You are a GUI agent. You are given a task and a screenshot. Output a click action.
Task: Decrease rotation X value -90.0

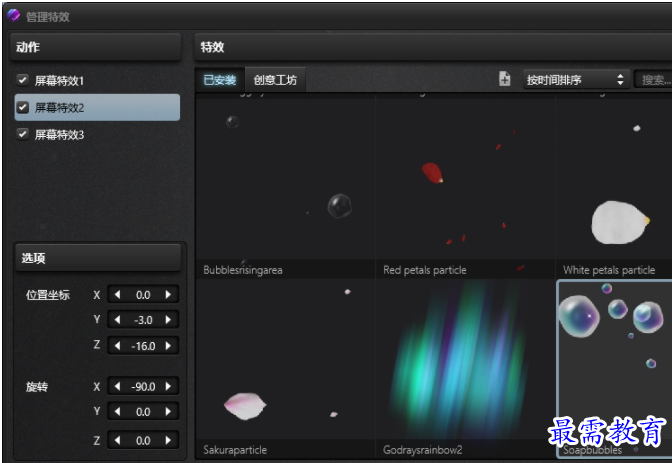tap(117, 386)
